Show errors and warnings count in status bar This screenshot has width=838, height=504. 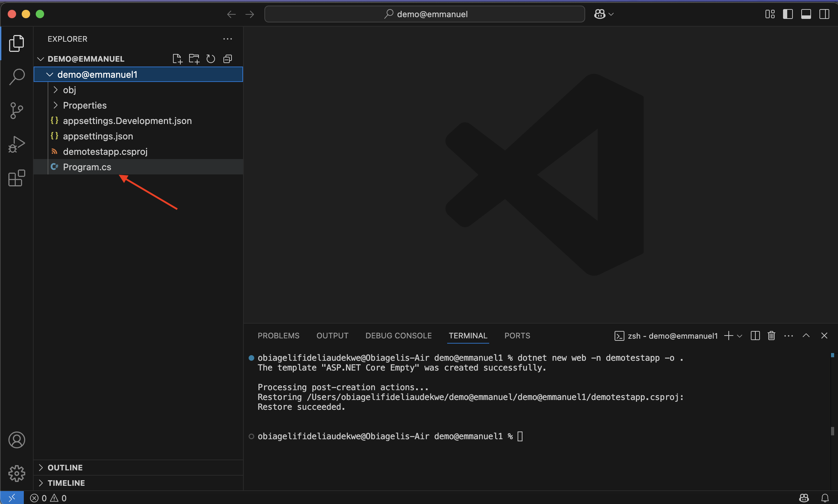pos(48,498)
